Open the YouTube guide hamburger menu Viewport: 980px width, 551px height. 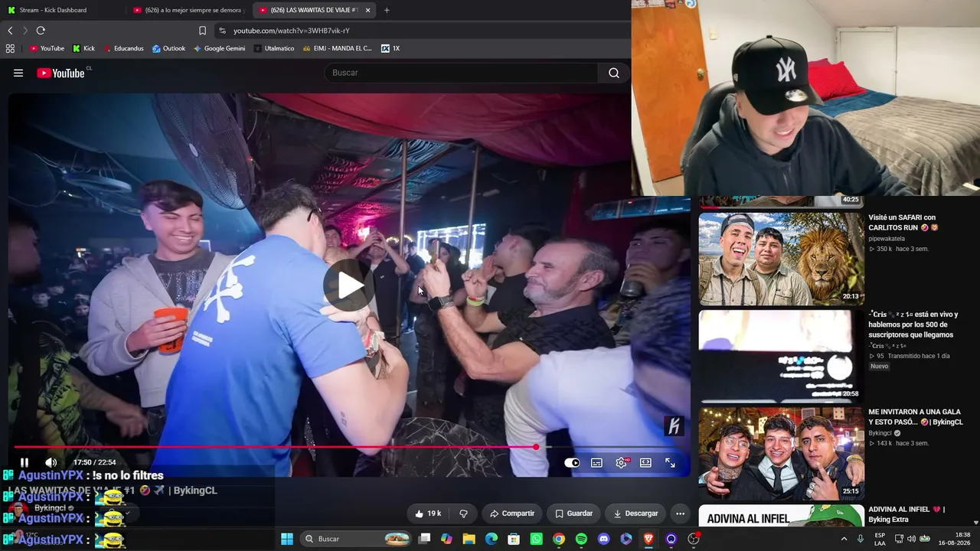[18, 73]
